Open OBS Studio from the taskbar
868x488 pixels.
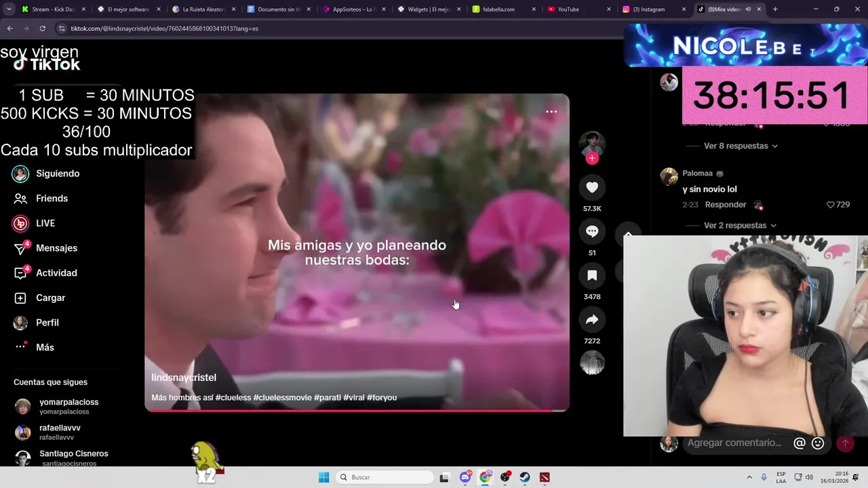click(505, 477)
